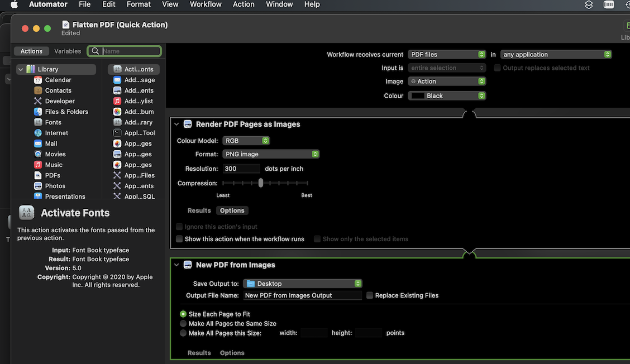The width and height of the screenshot is (630, 364).
Task: Click the Fonts category icon
Action: point(38,122)
